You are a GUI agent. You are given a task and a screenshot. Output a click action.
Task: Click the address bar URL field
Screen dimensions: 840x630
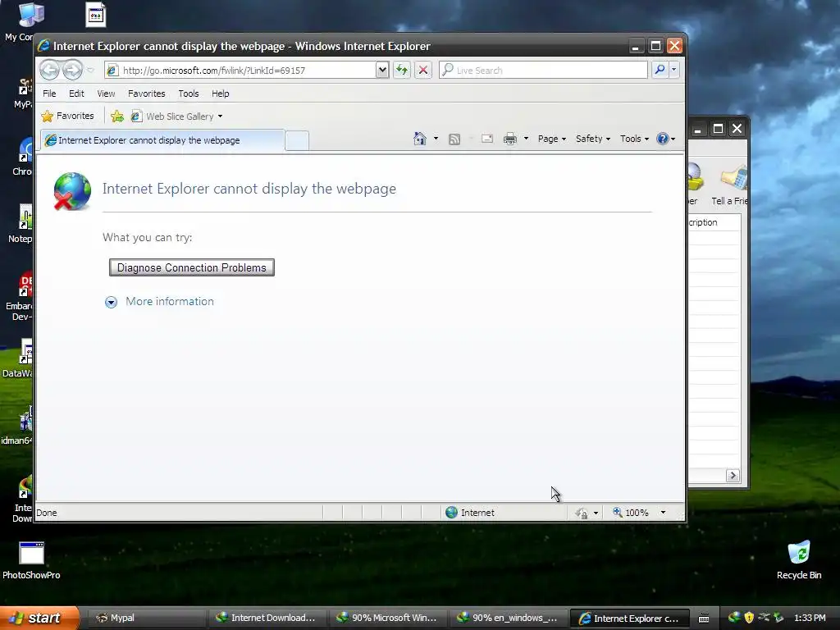[240, 71]
